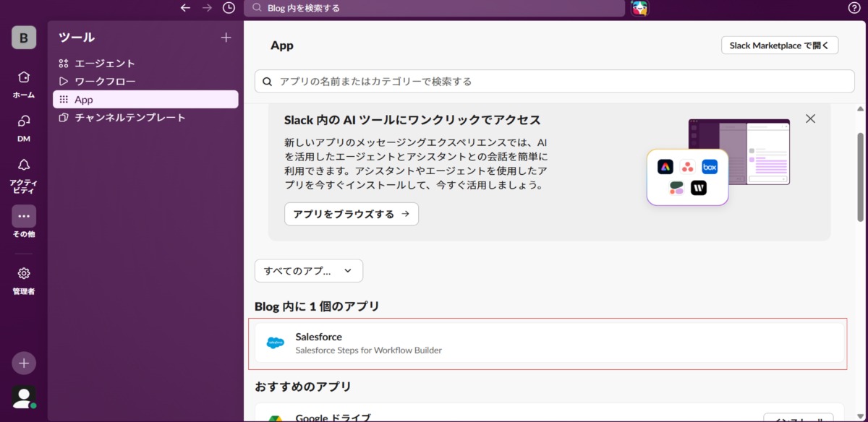
Task: Open Activity (アクティビティ) bell
Action: (x=24, y=176)
